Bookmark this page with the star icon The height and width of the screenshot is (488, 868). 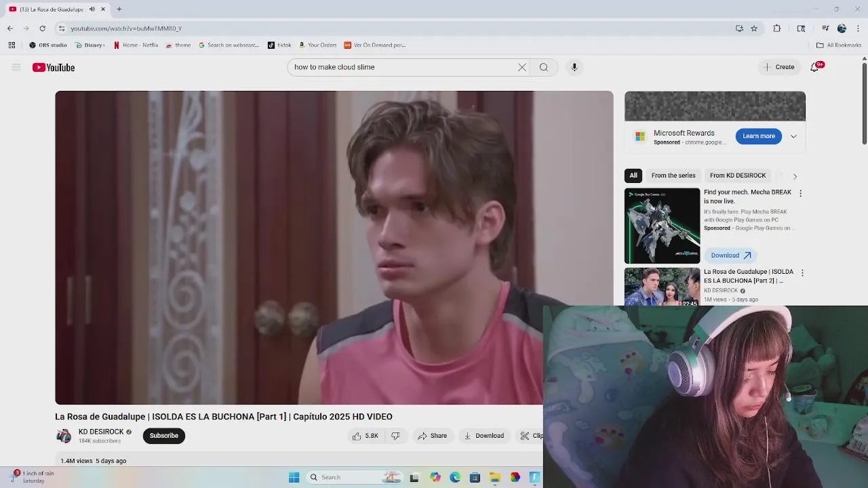754,28
